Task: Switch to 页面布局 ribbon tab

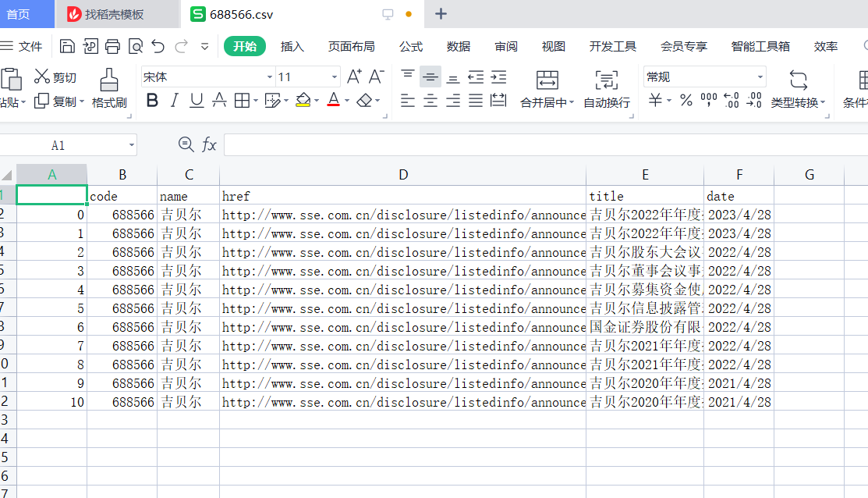Action: 352,46
